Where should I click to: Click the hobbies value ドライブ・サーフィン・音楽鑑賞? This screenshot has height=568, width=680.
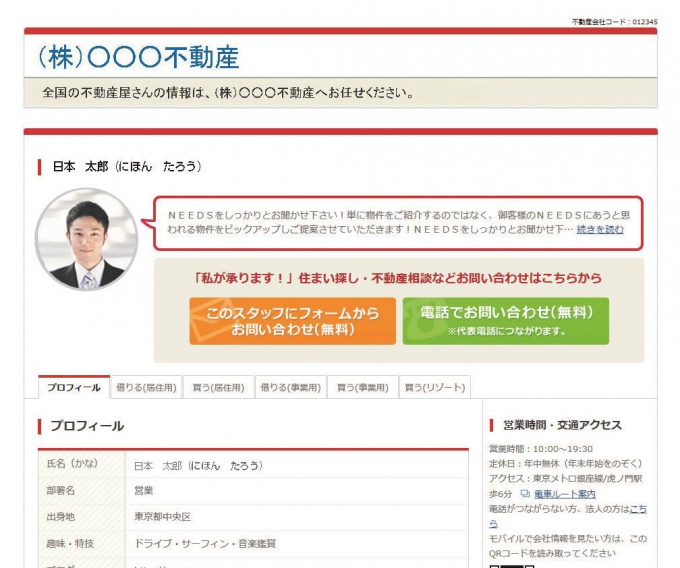pyautogui.click(x=205, y=543)
